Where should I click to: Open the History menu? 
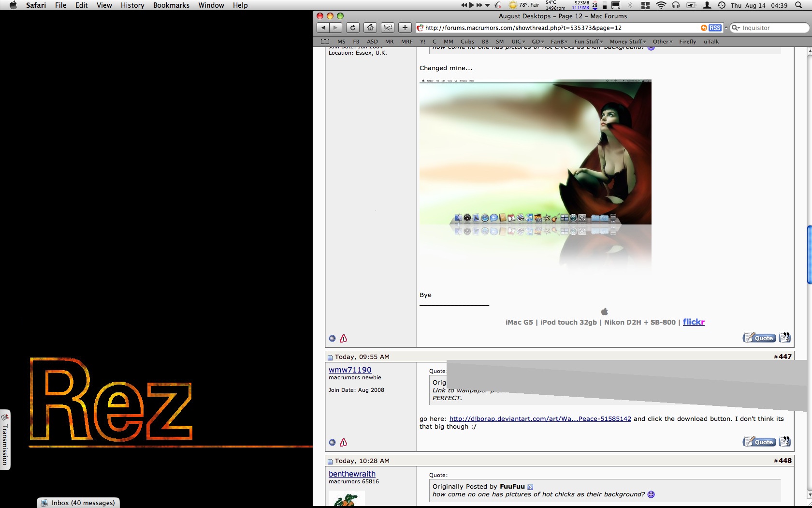[x=132, y=5]
